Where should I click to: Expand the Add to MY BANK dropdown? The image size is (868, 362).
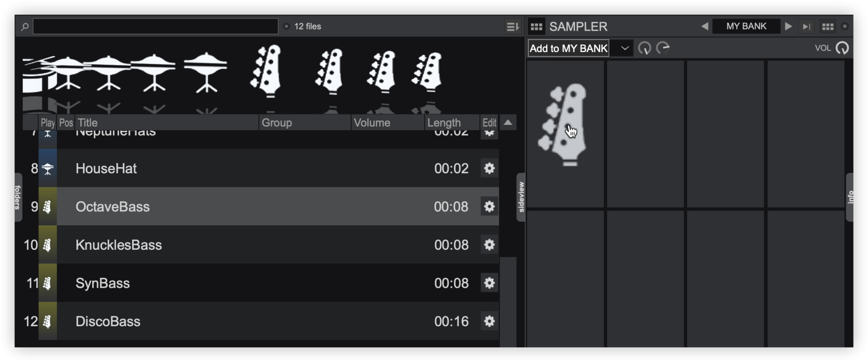[x=625, y=48]
